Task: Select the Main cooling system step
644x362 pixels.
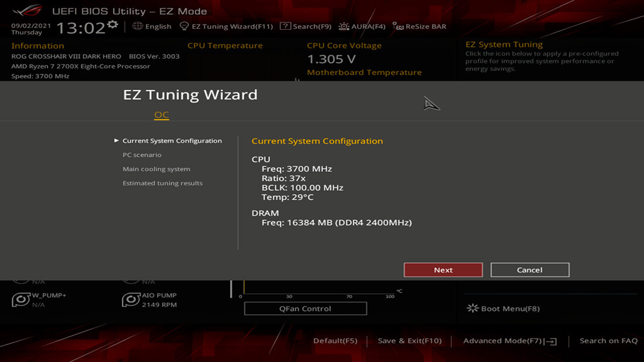Action: [156, 169]
